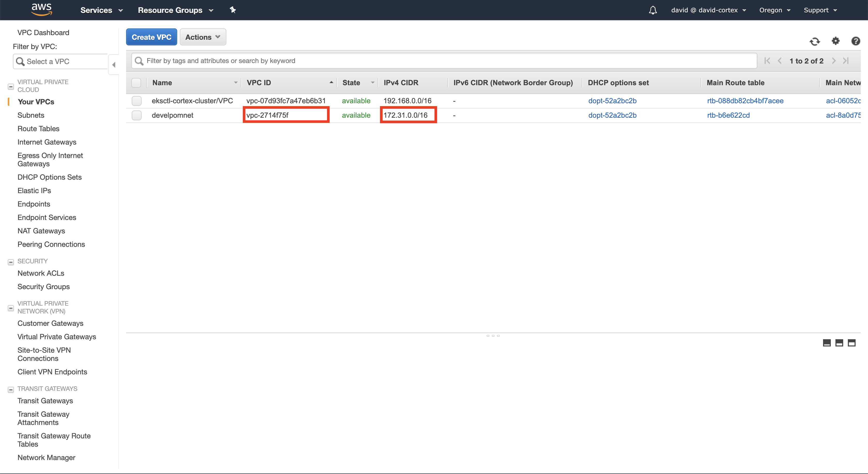Click the refresh icon above the table

point(815,41)
